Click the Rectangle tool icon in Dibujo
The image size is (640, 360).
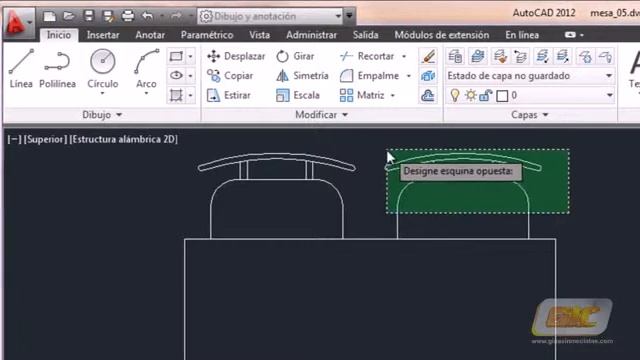(176, 56)
